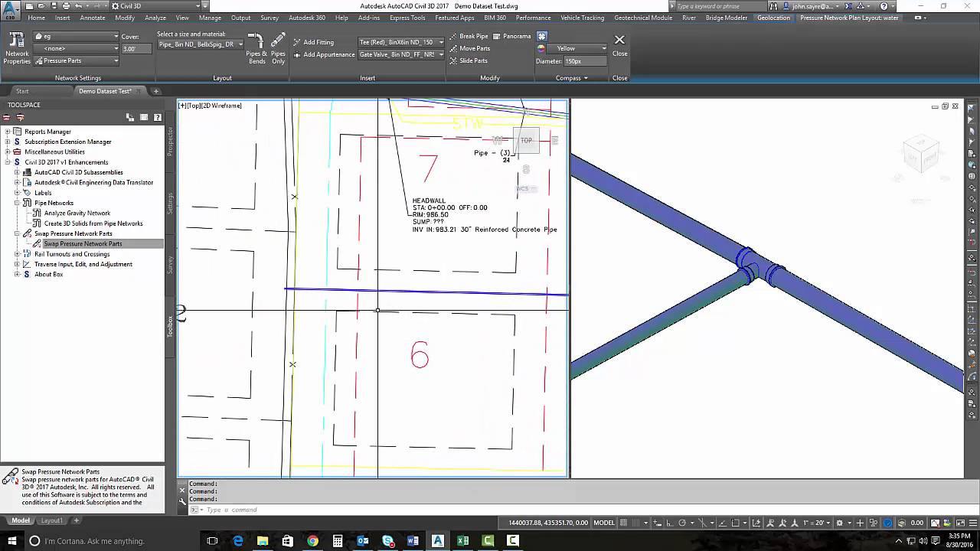The image size is (980, 551).
Task: Open the status bar customization menu
Action: tap(972, 523)
